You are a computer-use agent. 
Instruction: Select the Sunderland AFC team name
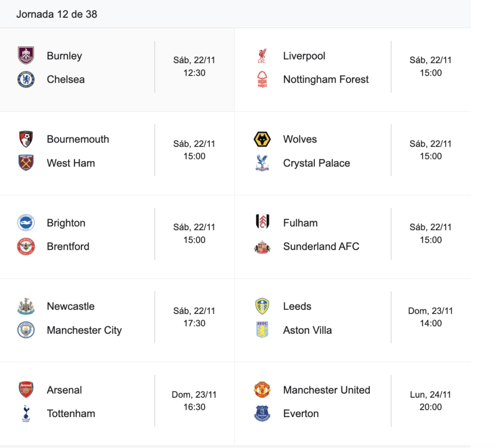pos(321,247)
